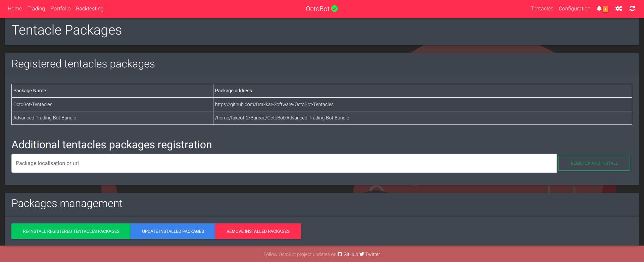
Task: Click Update Installed Packages button
Action: [173, 231]
